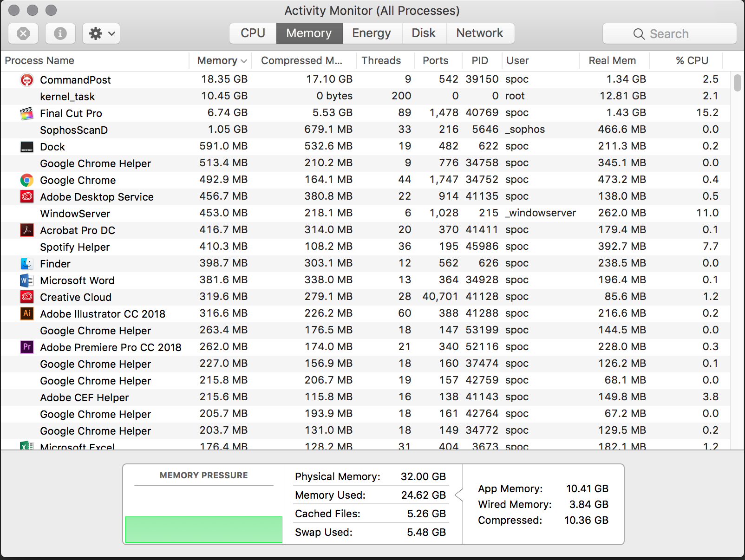The image size is (745, 560).
Task: Click the Microsoft Excel icon at bottom
Action: pos(26,446)
